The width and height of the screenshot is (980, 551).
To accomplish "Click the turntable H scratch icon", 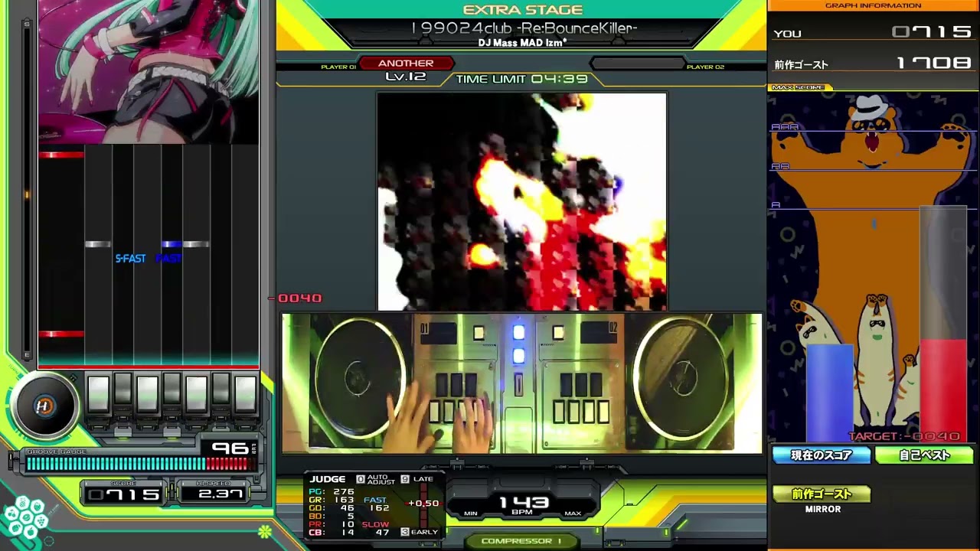I will pos(44,406).
